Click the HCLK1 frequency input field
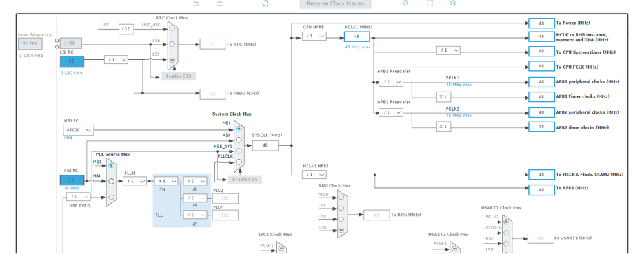This screenshot has height=254, width=644. coord(357,37)
